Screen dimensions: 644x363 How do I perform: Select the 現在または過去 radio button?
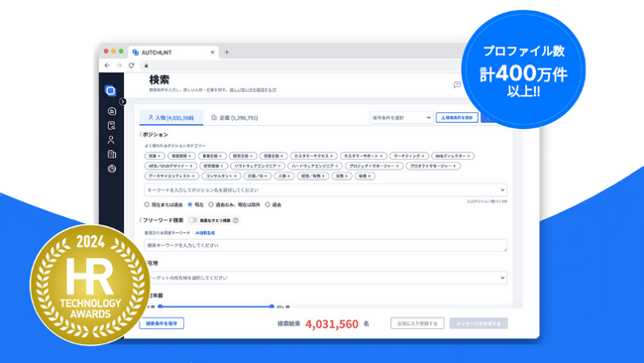click(x=147, y=204)
